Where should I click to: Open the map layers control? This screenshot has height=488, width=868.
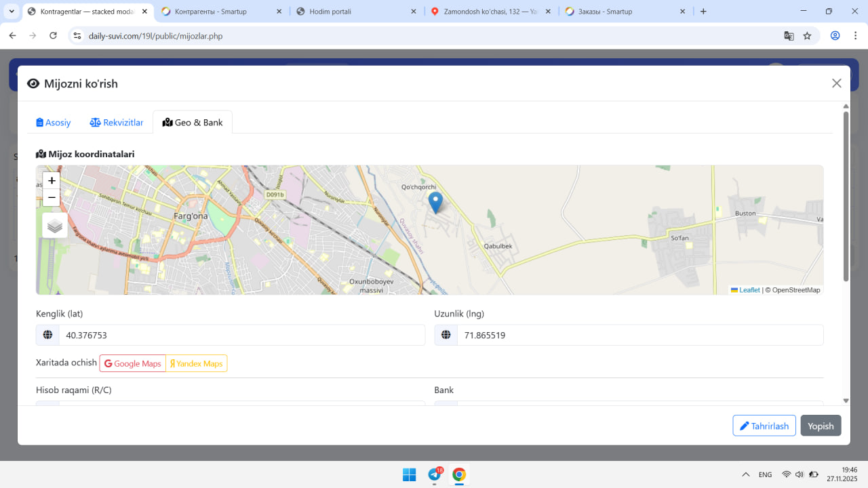55,226
